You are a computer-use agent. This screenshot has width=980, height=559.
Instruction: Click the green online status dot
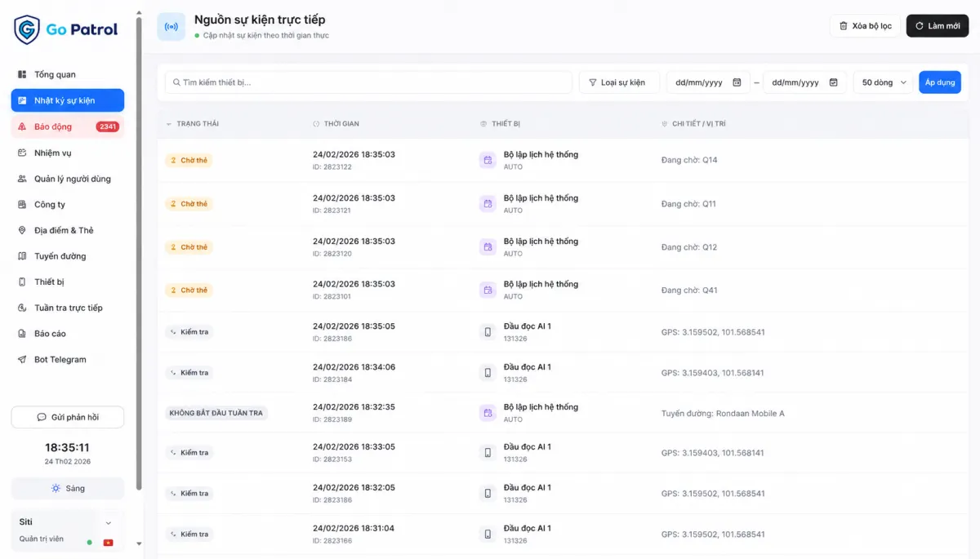pyautogui.click(x=90, y=542)
